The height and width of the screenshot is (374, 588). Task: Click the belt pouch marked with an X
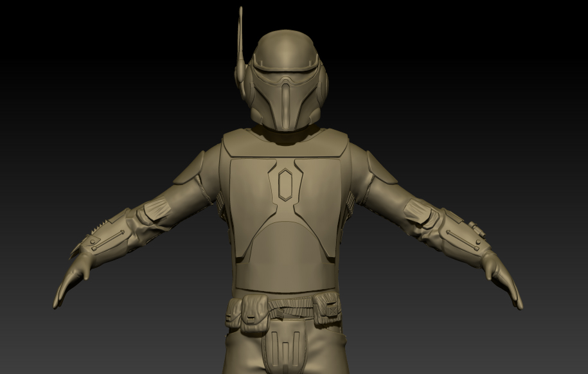coord(328,309)
